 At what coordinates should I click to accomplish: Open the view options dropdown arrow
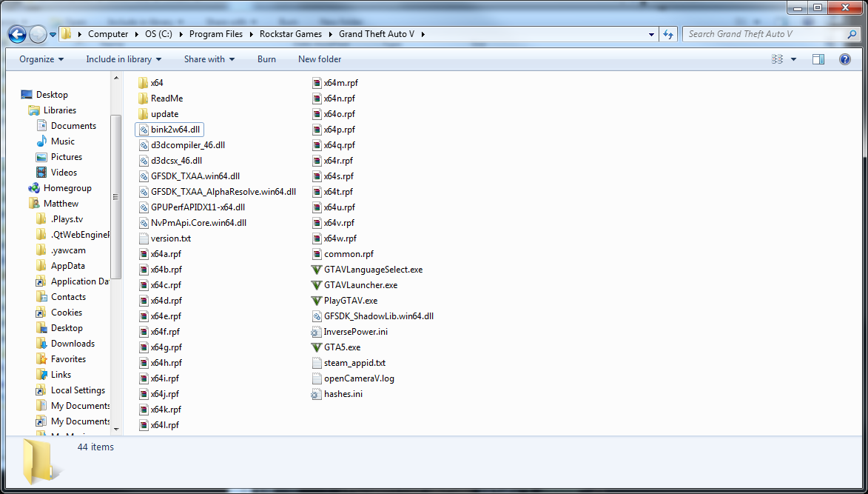pos(793,59)
